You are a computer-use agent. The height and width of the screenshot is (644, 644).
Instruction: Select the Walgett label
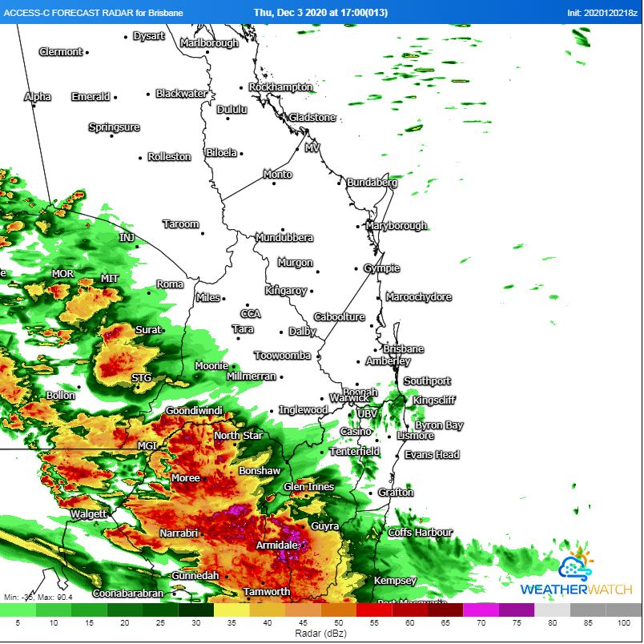tap(89, 513)
